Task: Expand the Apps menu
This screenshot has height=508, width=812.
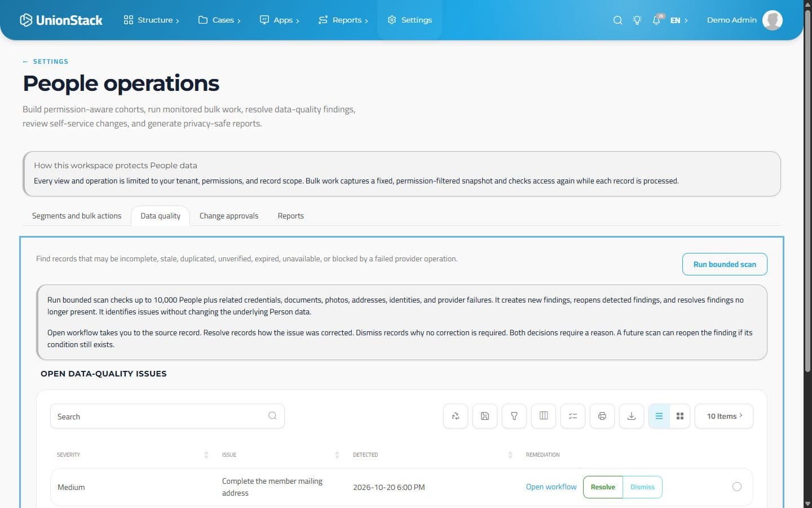Action: 279,20
